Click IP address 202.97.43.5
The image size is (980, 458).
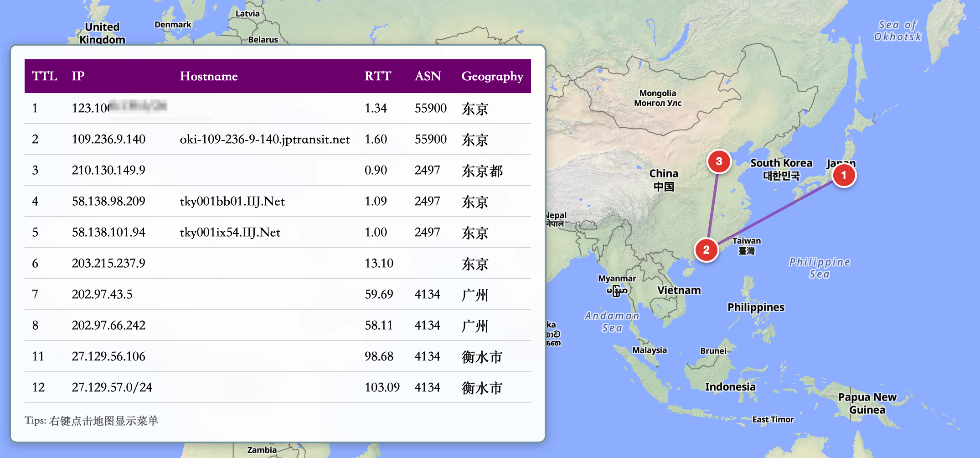click(102, 294)
